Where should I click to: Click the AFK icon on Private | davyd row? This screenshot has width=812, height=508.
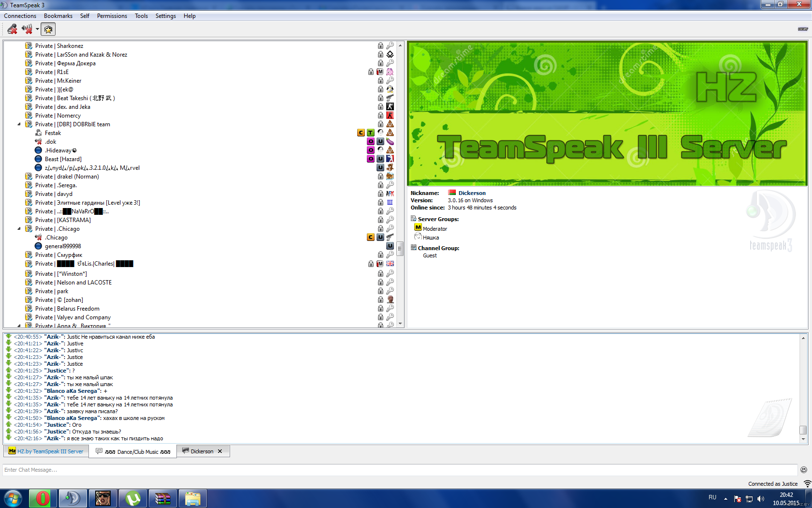point(390,194)
